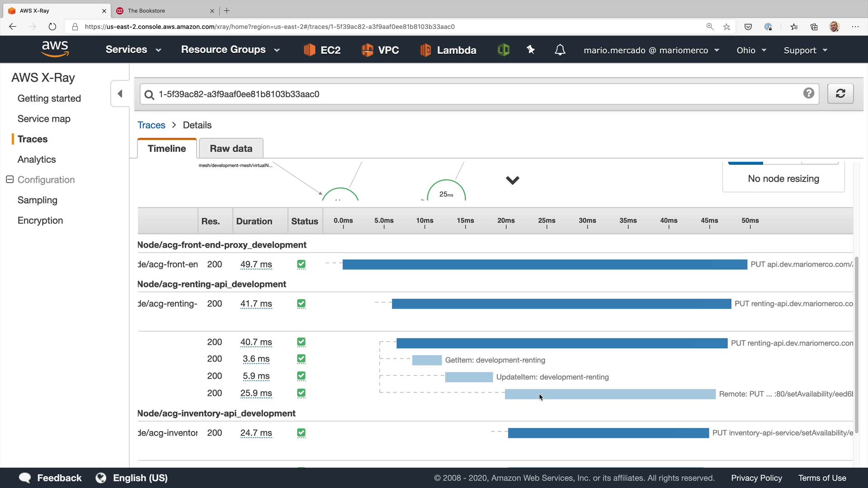868x488 pixels.
Task: Click the help question mark icon
Action: click(808, 93)
